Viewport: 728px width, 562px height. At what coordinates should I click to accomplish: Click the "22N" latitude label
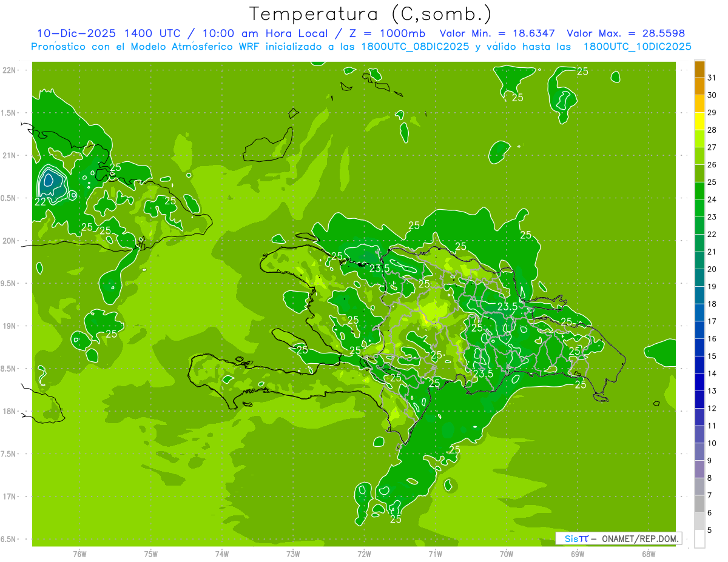pyautogui.click(x=9, y=70)
